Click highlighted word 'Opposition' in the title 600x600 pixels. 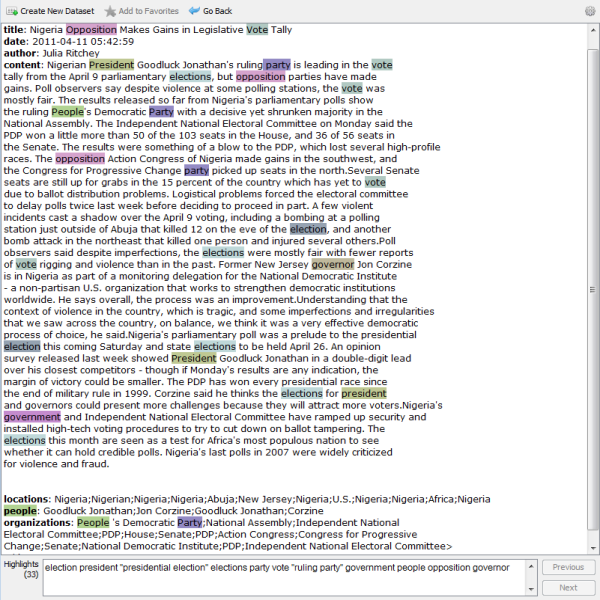coord(91,29)
